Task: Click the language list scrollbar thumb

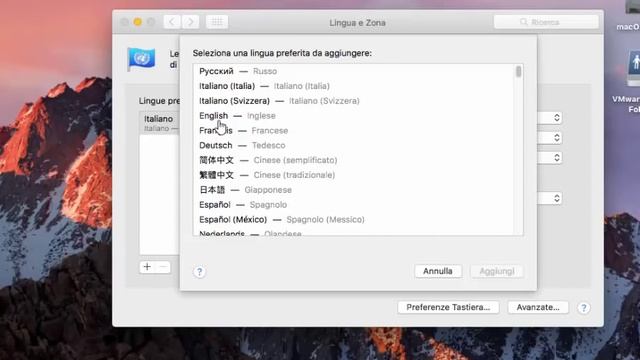Action: (518, 72)
